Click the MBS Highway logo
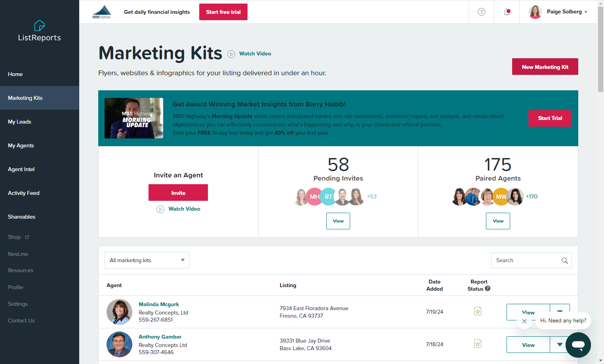This screenshot has width=604, height=364. coord(102,12)
